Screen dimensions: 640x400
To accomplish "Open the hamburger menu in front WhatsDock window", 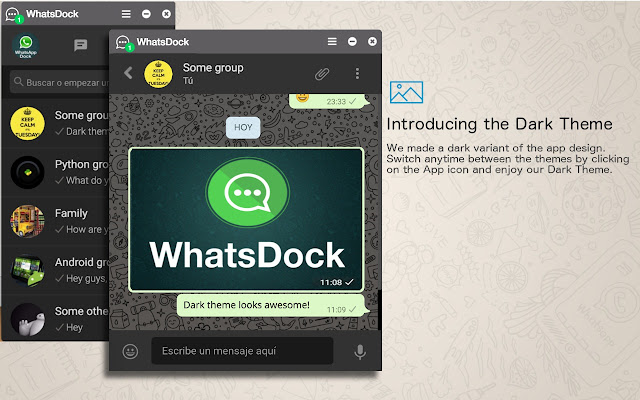I will 332,42.
